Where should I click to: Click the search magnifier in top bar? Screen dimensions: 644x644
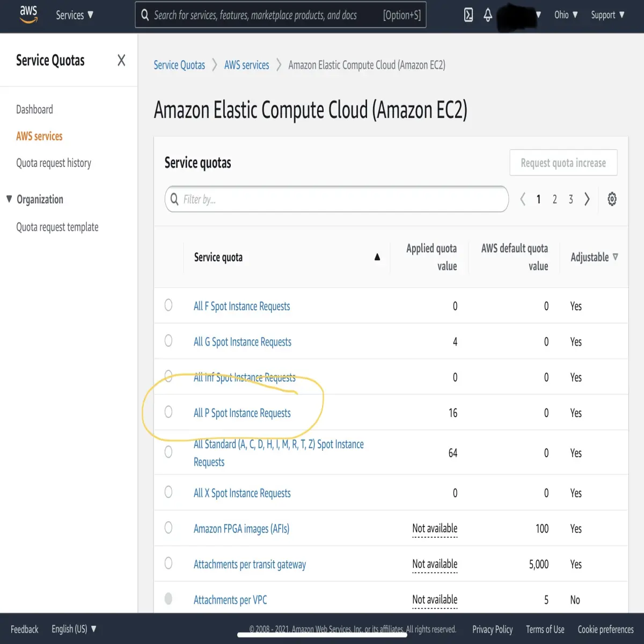145,15
